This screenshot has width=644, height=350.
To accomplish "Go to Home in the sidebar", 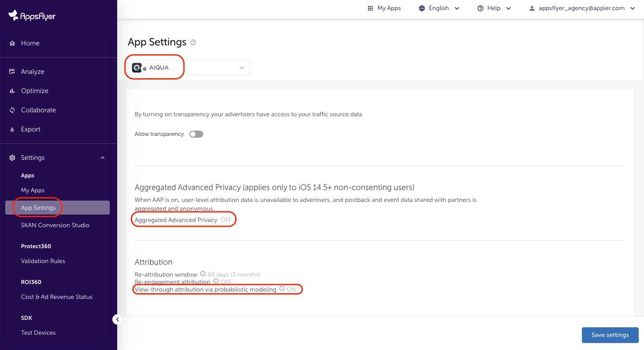I will (x=30, y=43).
